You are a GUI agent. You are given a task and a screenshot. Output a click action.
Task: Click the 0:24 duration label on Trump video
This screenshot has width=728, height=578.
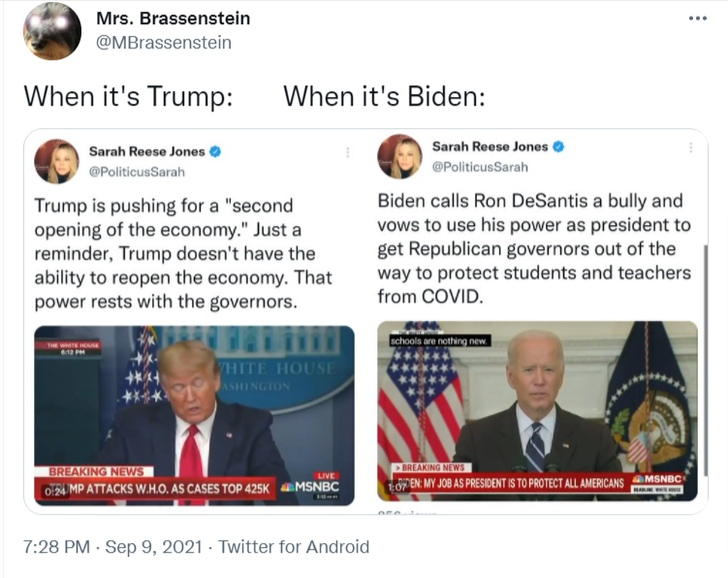[x=55, y=493]
